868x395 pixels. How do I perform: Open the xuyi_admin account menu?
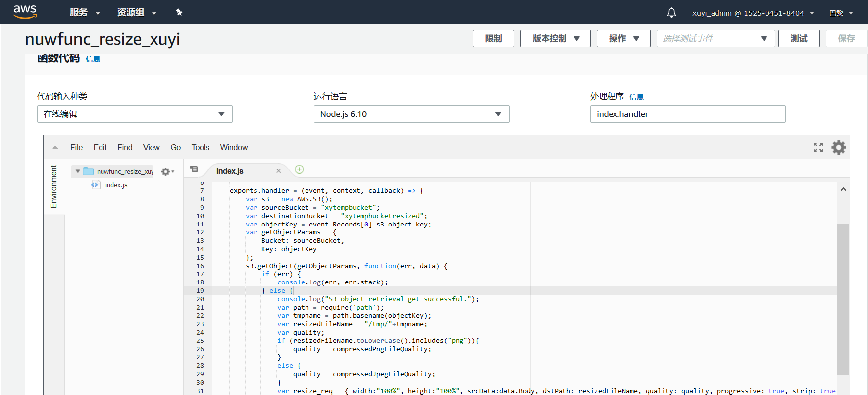(x=753, y=13)
